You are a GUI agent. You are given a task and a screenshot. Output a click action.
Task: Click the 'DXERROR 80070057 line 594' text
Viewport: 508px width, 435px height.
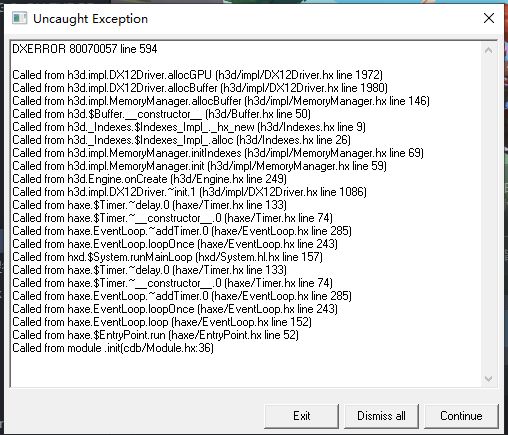[85, 49]
